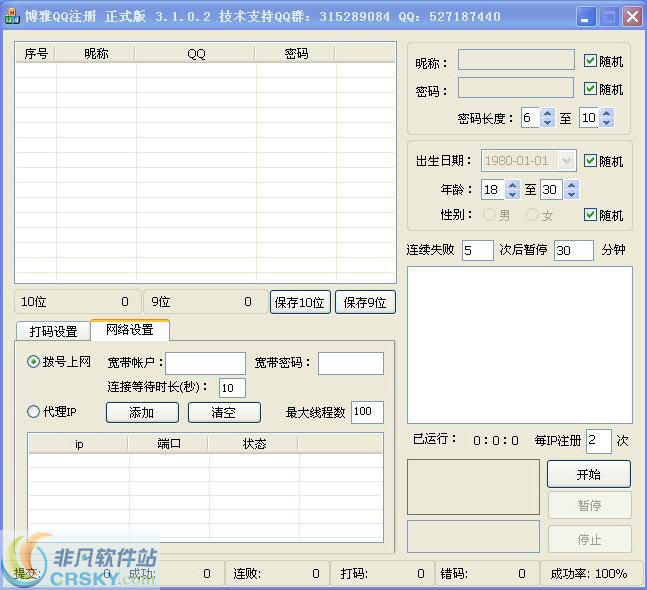Screen dimensions: 647x590
Task: Click 添加 proxy button
Action: pyautogui.click(x=142, y=412)
